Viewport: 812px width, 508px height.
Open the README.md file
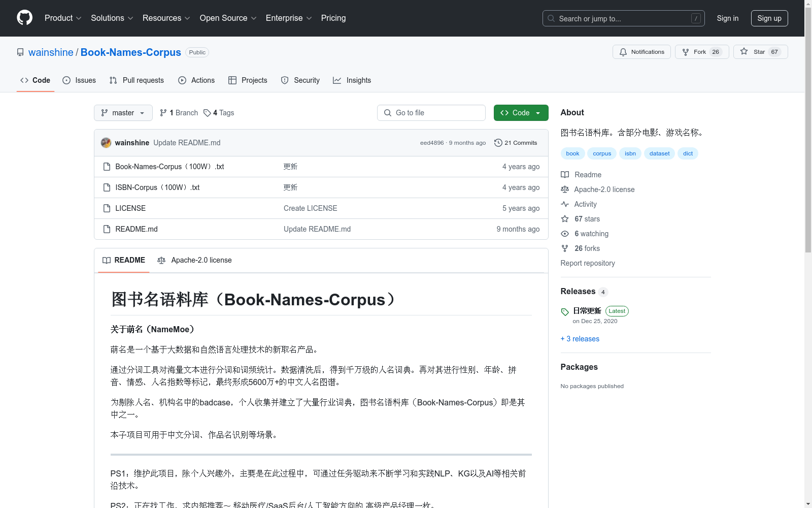pos(137,229)
